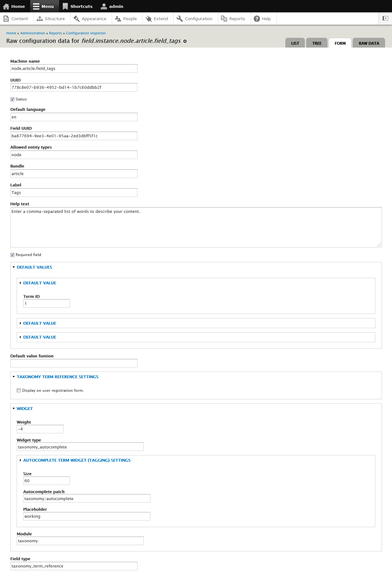Click the Extend puzzle-piece icon
This screenshot has width=392, height=587.
(x=148, y=19)
